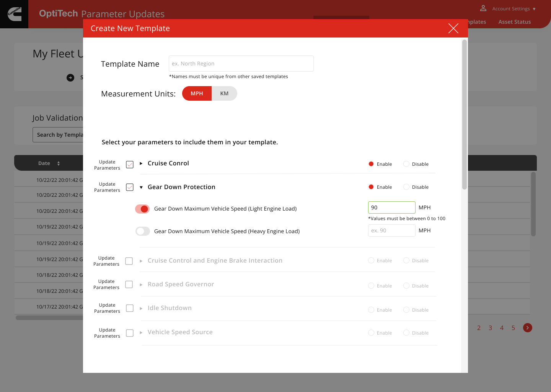
Task: Select Enable for Gear Down Protection
Action: coord(371,187)
